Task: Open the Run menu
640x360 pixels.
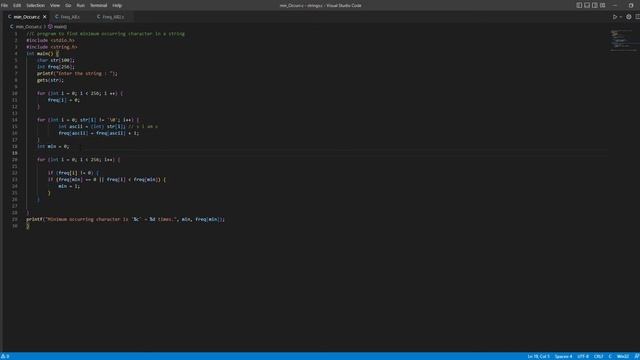Action: (81, 5)
